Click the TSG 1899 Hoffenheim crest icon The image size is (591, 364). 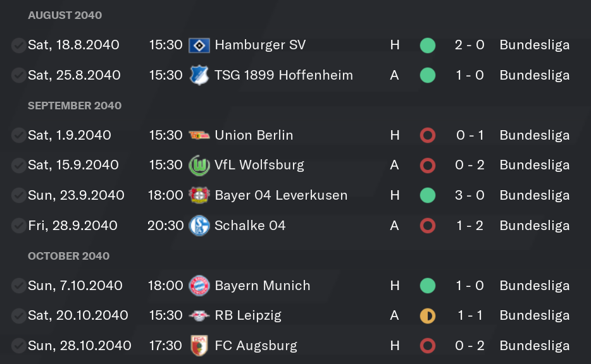coord(199,75)
